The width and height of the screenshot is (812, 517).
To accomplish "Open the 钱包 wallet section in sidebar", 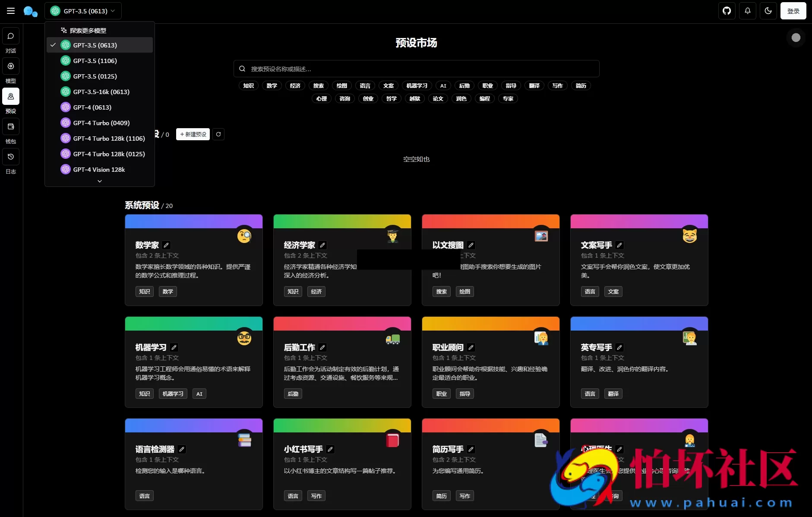I will coord(11,126).
